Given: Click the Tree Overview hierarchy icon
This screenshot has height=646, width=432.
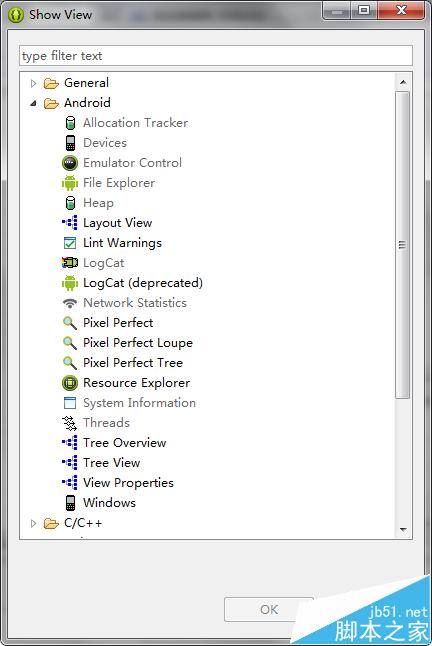Looking at the screenshot, I should (70, 443).
